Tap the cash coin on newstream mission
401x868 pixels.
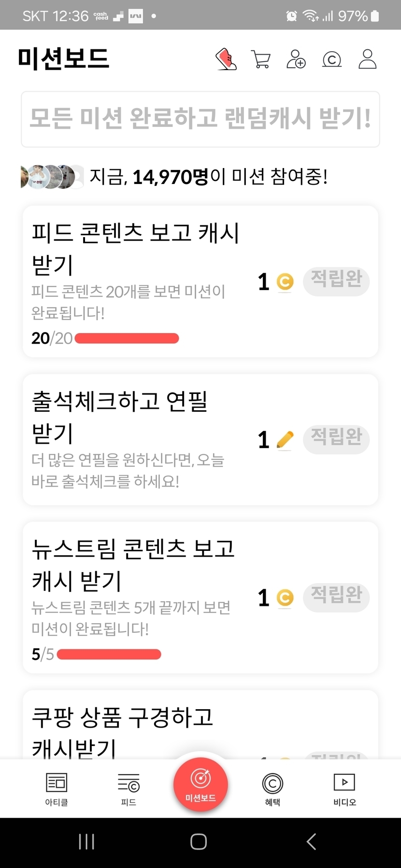(x=285, y=598)
